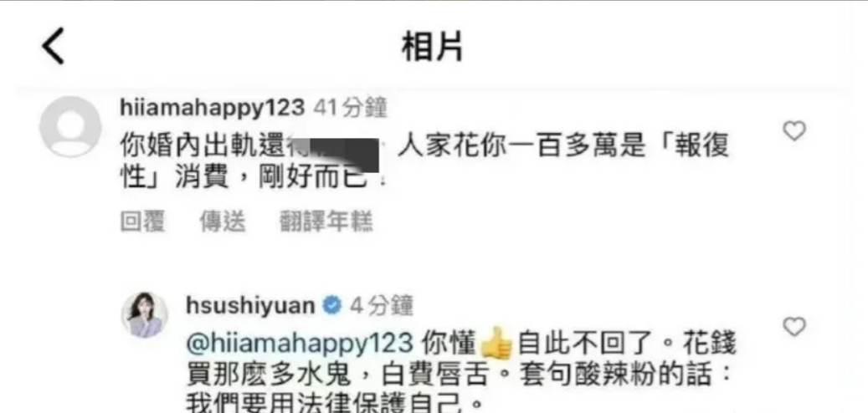
Task: Follow the blue @hiiamahappy123 mention
Action: click(x=300, y=345)
